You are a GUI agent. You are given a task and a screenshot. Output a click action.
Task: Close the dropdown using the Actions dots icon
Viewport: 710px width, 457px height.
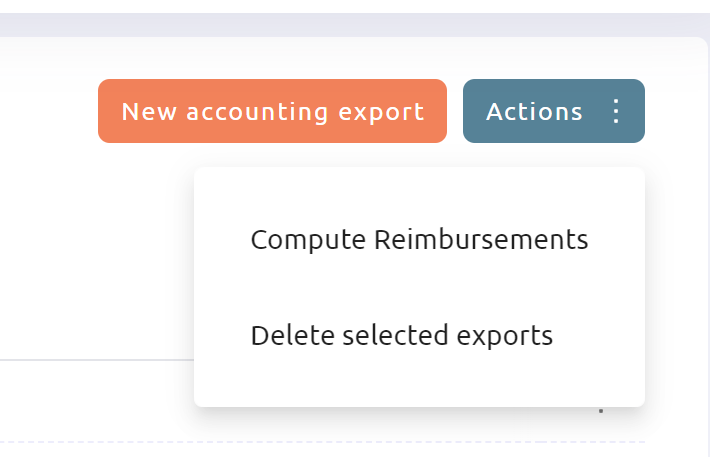point(615,111)
